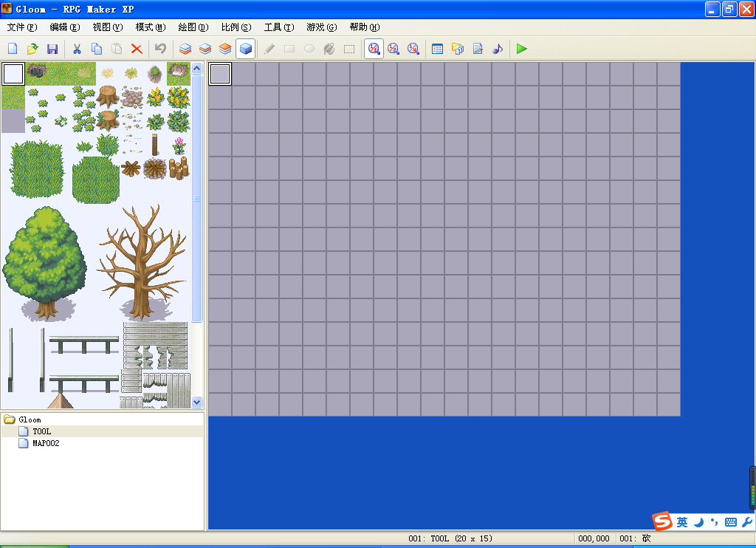756x548 pixels.
Task: Set map zoom to 1:4 scale
Action: click(x=413, y=49)
